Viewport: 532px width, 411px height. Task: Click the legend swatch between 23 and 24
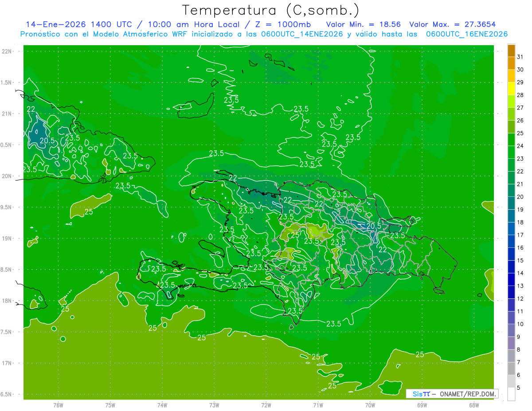(511, 153)
